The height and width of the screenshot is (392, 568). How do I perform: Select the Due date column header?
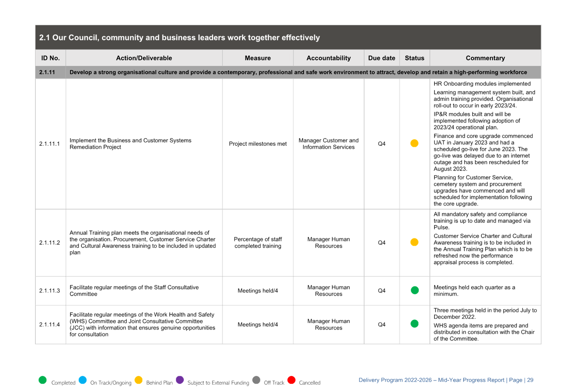coord(382,58)
